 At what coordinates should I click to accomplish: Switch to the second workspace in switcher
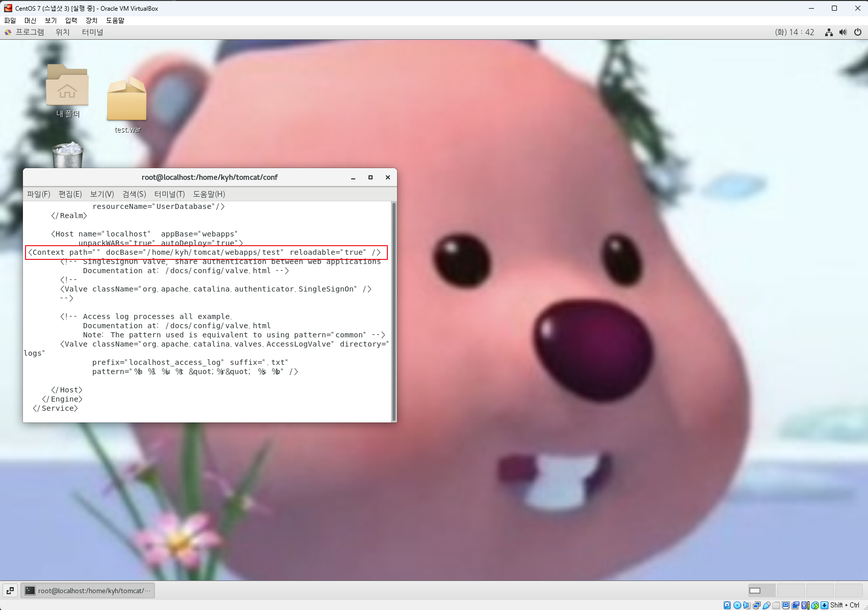coord(791,591)
